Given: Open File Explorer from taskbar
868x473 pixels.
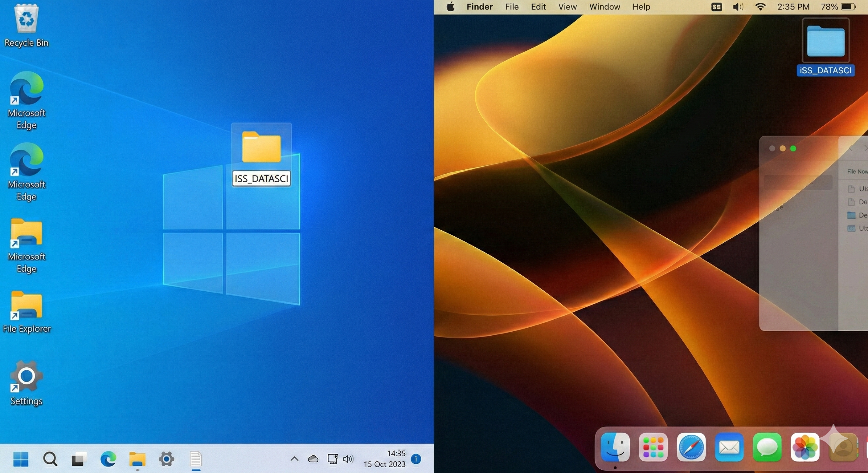Looking at the screenshot, I should (x=137, y=459).
